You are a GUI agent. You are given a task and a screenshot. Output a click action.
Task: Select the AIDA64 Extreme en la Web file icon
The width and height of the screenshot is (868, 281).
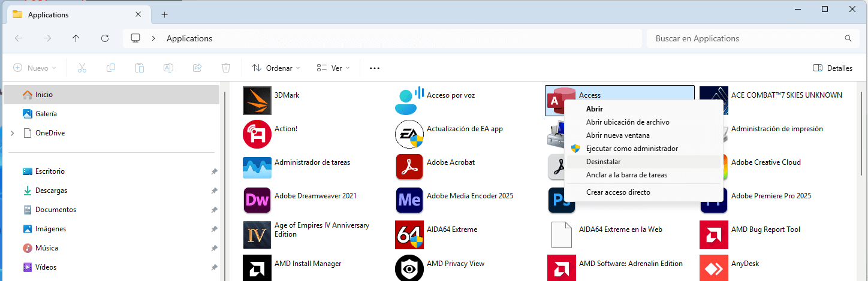tap(562, 235)
